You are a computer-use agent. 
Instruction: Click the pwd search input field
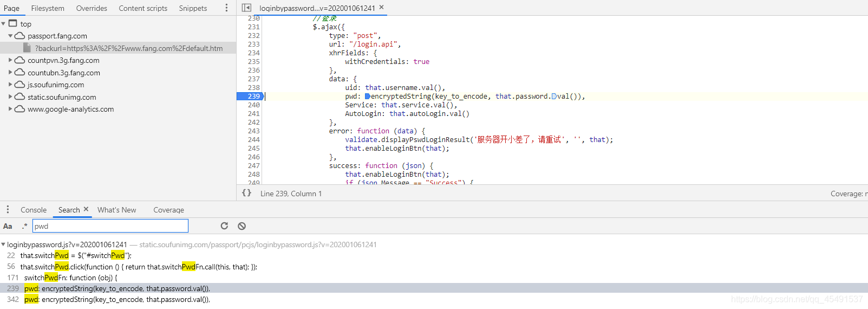coord(110,226)
